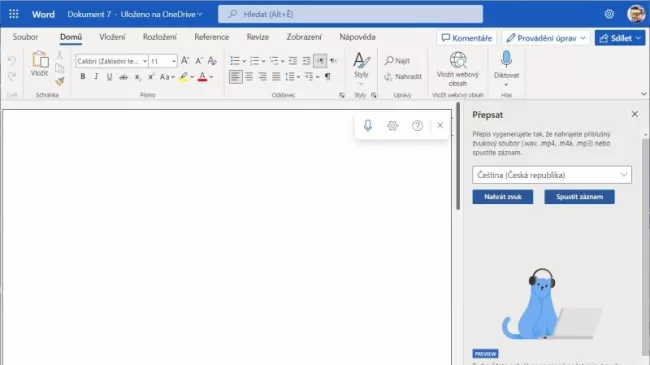The image size is (650, 365).
Task: Click the Komentáře button
Action: pyautogui.click(x=467, y=38)
